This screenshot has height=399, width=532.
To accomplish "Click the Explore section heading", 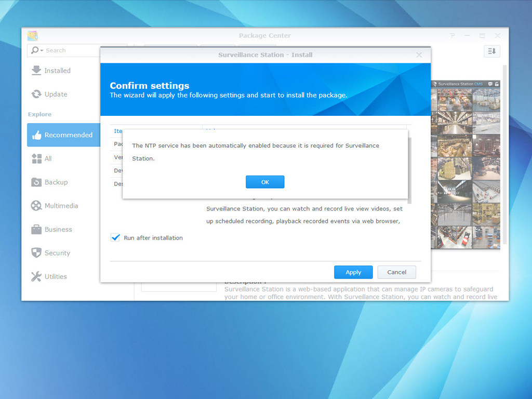I will 39,114.
